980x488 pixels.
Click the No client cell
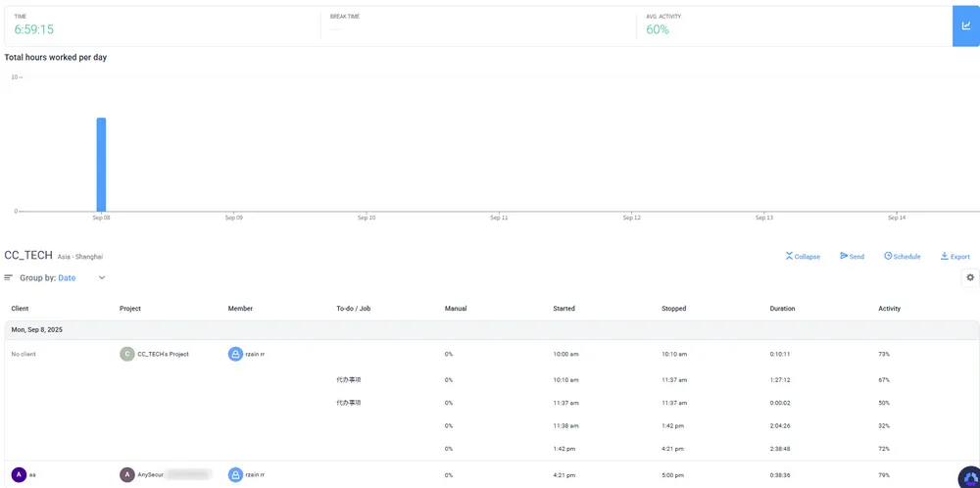click(24, 355)
